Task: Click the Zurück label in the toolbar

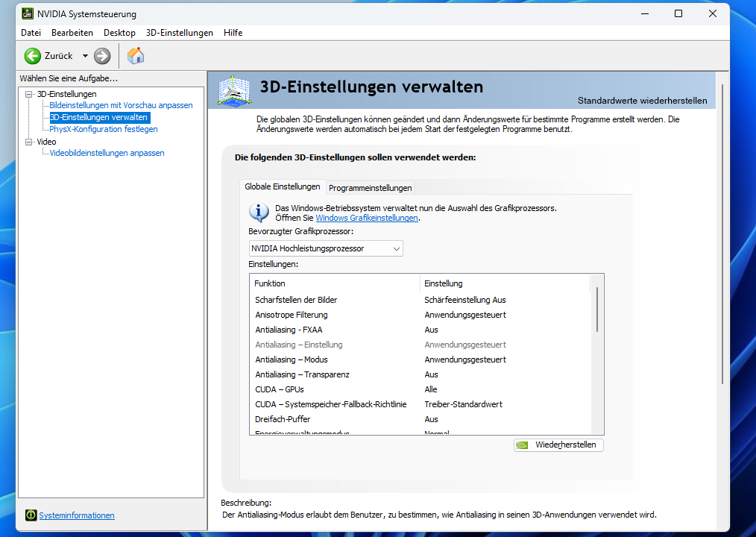Action: coord(58,56)
